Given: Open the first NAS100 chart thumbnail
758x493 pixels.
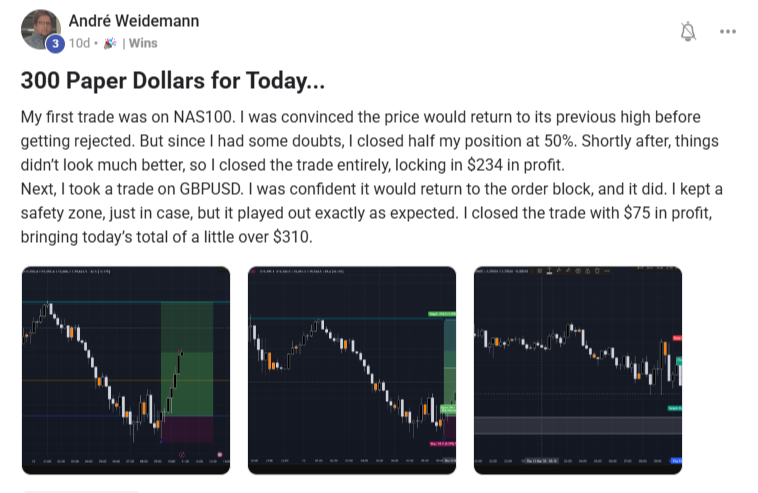Looking at the screenshot, I should click(125, 370).
